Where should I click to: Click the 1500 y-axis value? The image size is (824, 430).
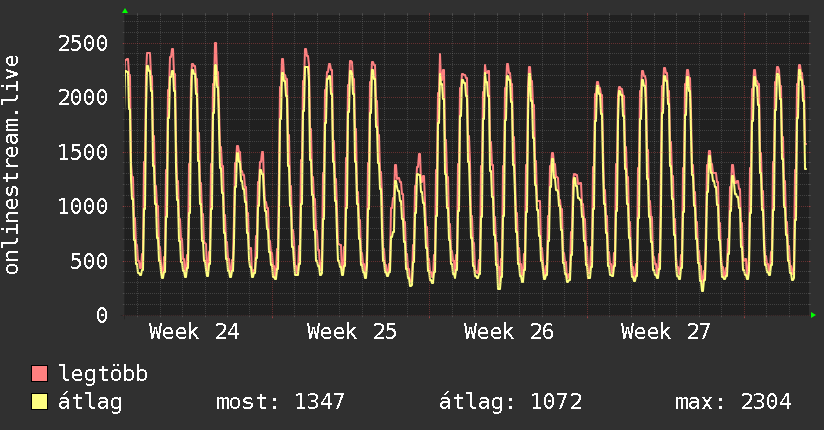pos(83,152)
